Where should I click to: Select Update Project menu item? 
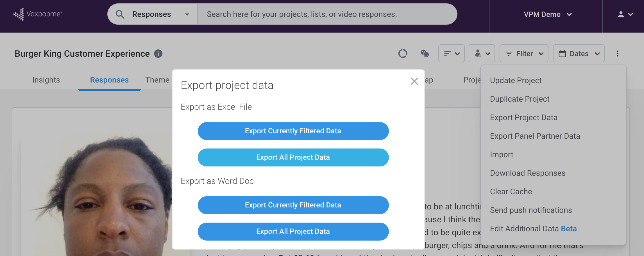(x=554, y=81)
